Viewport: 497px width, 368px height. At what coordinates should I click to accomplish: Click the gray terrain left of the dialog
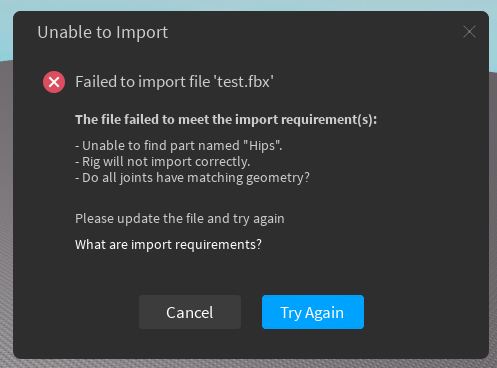[x=6, y=213]
